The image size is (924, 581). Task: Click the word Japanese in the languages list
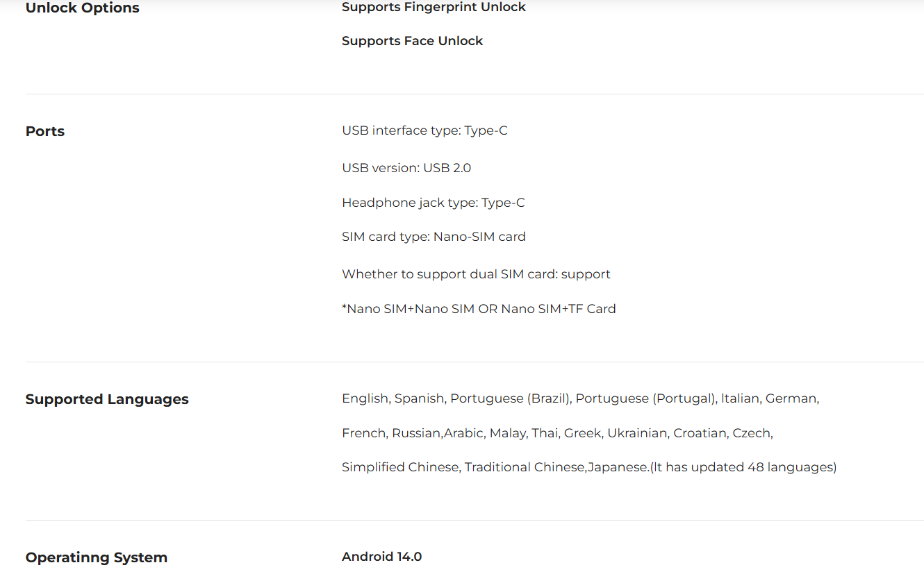coord(617,467)
